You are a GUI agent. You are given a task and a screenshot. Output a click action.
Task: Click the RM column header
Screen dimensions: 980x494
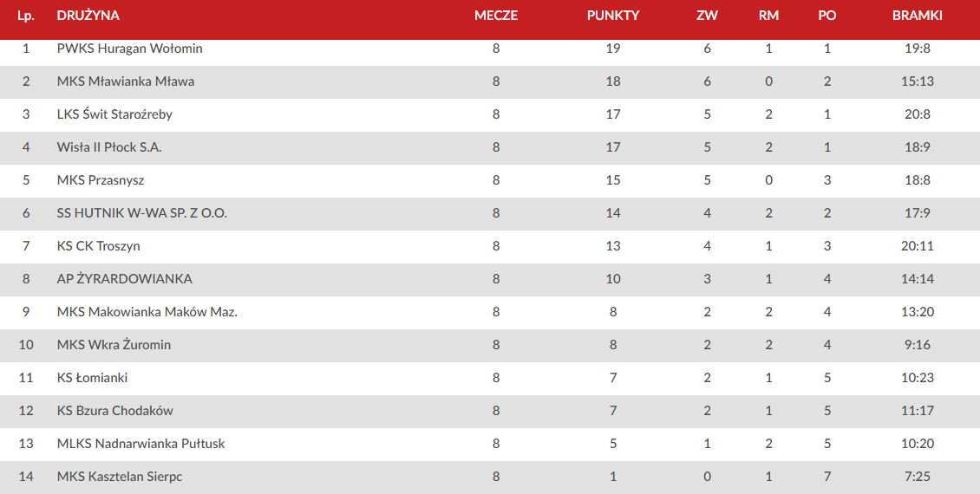point(768,16)
